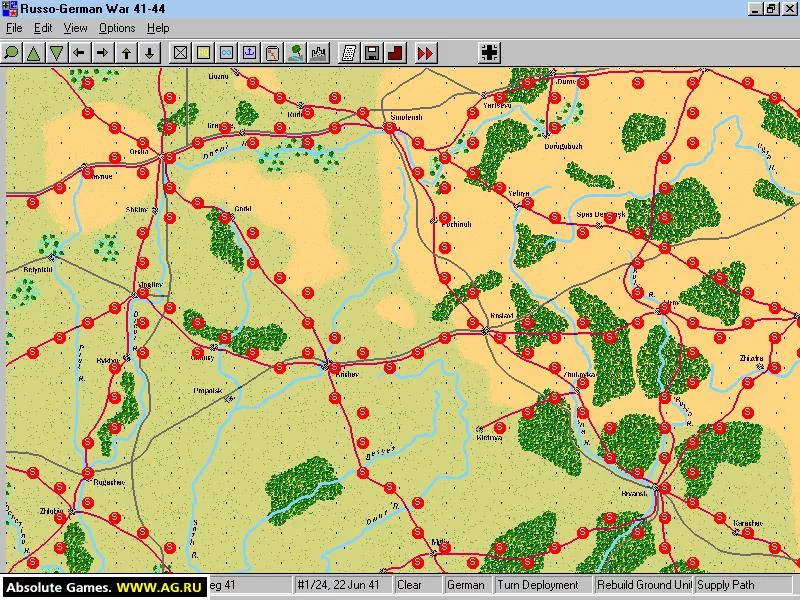Screen dimensions: 800x600
Task: Open the Options menu
Action: 117,28
